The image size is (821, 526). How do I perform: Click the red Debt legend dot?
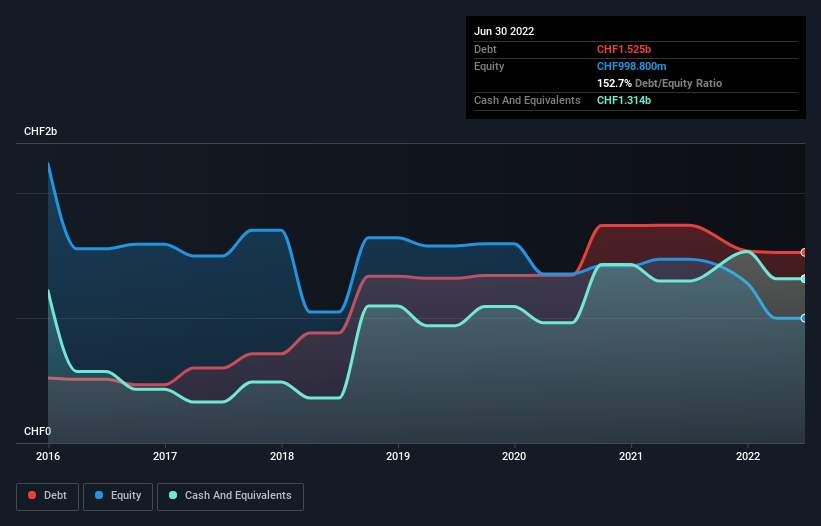click(x=32, y=495)
